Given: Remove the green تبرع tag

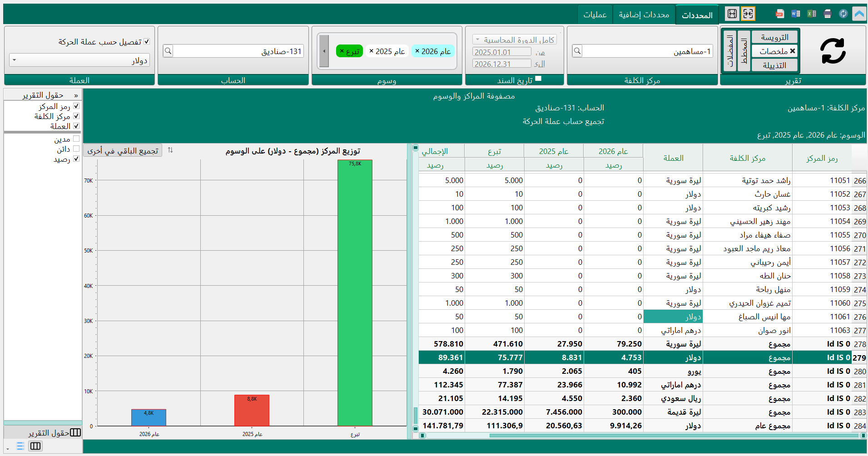Looking at the screenshot, I should [342, 51].
